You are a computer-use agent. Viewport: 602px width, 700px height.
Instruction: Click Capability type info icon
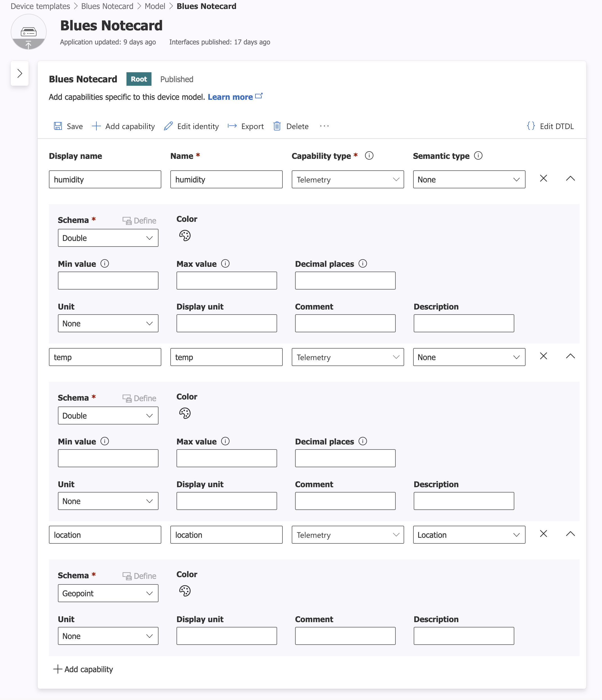369,156
